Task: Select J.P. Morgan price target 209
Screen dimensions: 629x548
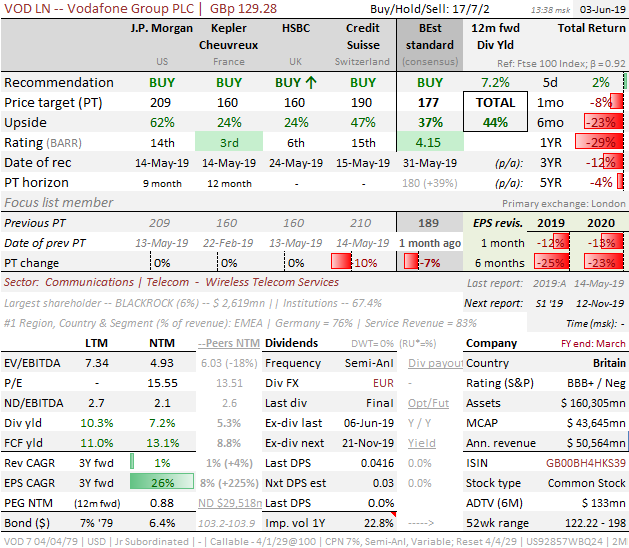Action: (x=160, y=103)
